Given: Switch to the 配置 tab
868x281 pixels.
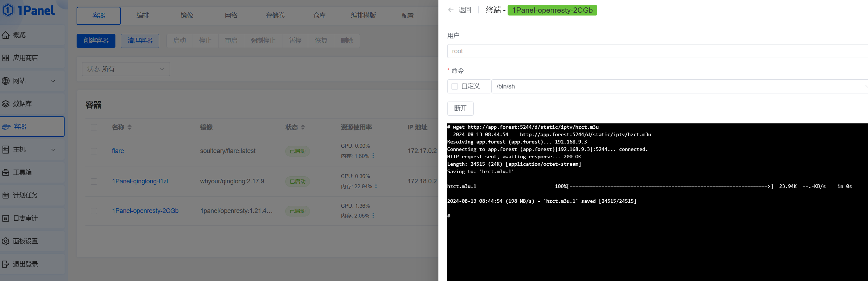Looking at the screenshot, I should coord(407,16).
